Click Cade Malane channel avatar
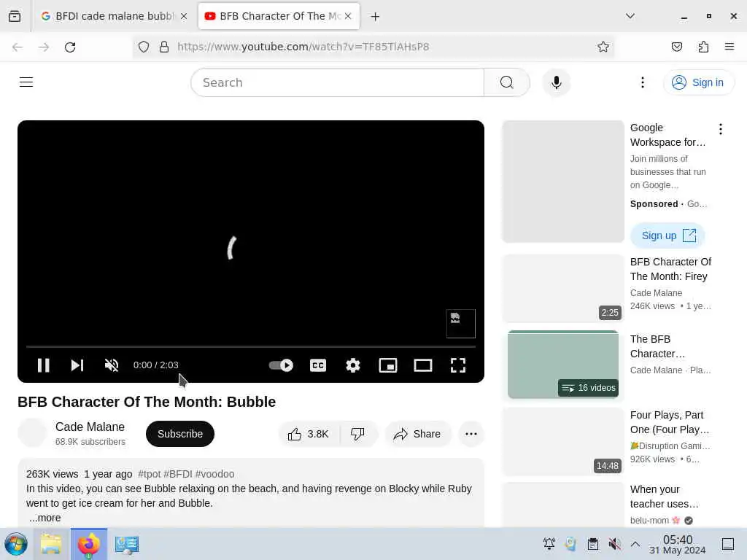Image resolution: width=747 pixels, height=560 pixels. click(x=32, y=433)
